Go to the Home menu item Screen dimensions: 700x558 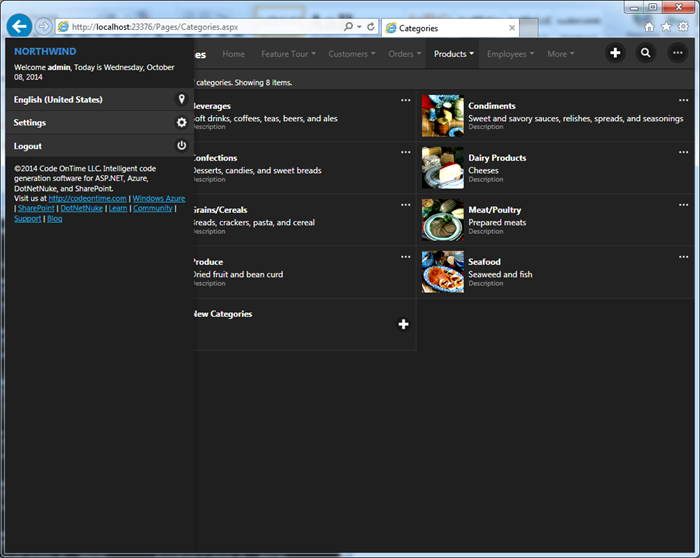(x=233, y=54)
